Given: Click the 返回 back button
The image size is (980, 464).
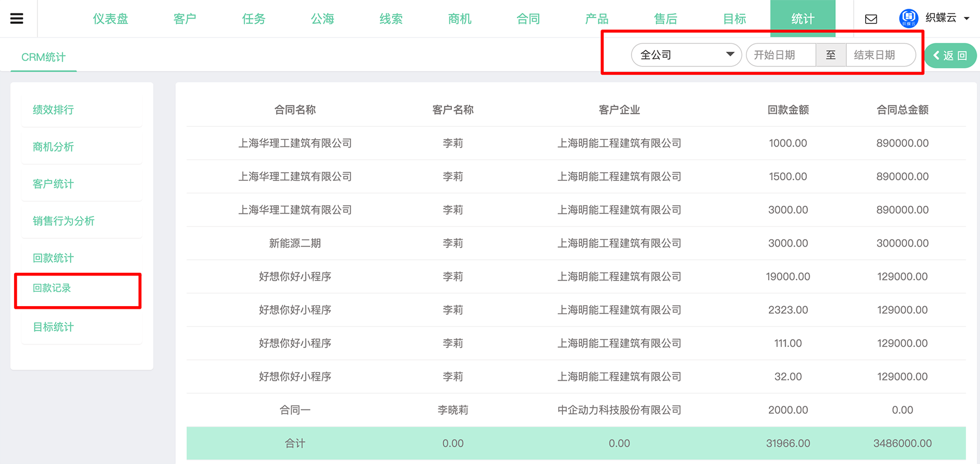Looking at the screenshot, I should (951, 56).
